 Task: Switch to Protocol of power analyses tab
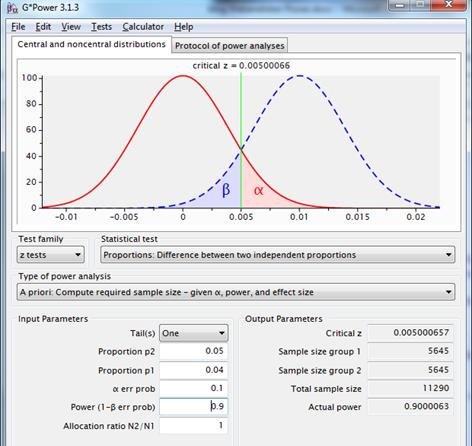[x=230, y=46]
